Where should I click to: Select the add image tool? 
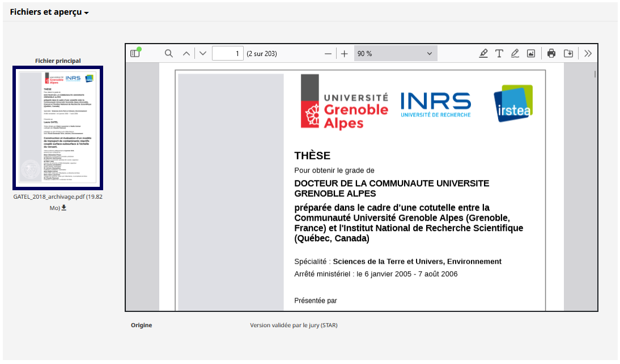point(531,53)
